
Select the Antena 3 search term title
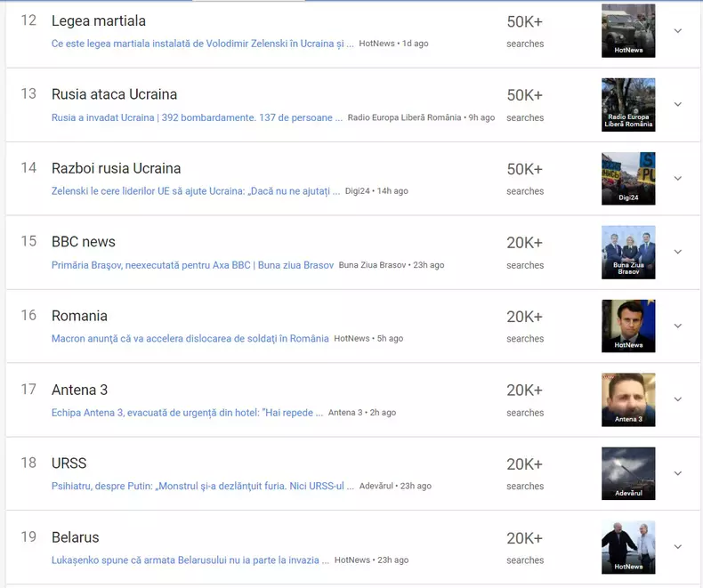click(79, 390)
